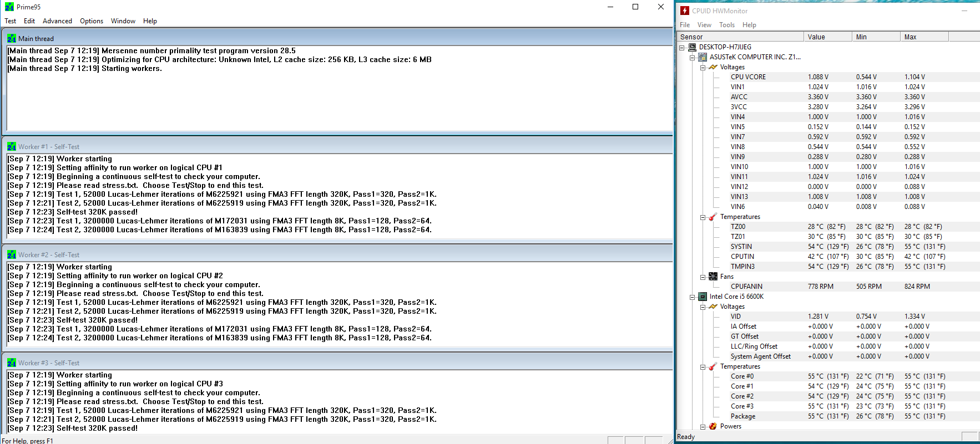Open the Options menu in Prime95

(92, 21)
